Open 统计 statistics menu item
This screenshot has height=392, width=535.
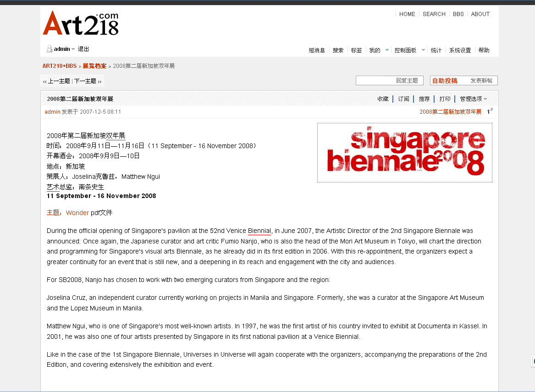436,50
